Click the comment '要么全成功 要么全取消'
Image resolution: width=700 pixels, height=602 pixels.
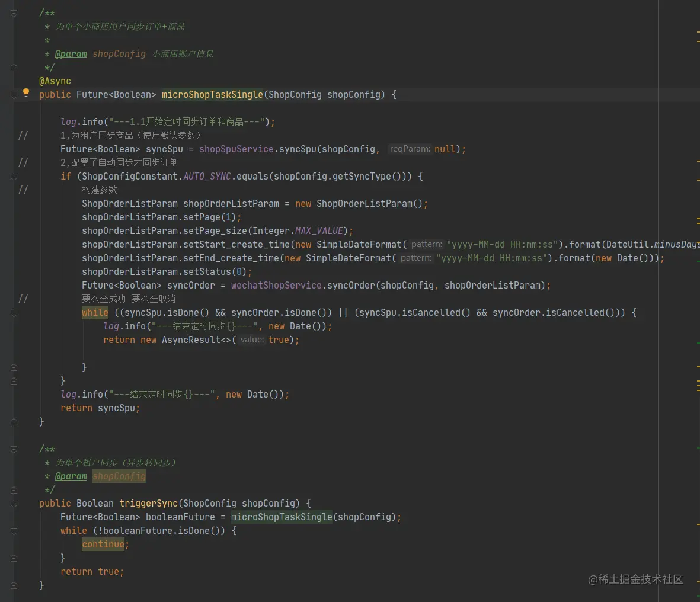(x=129, y=299)
